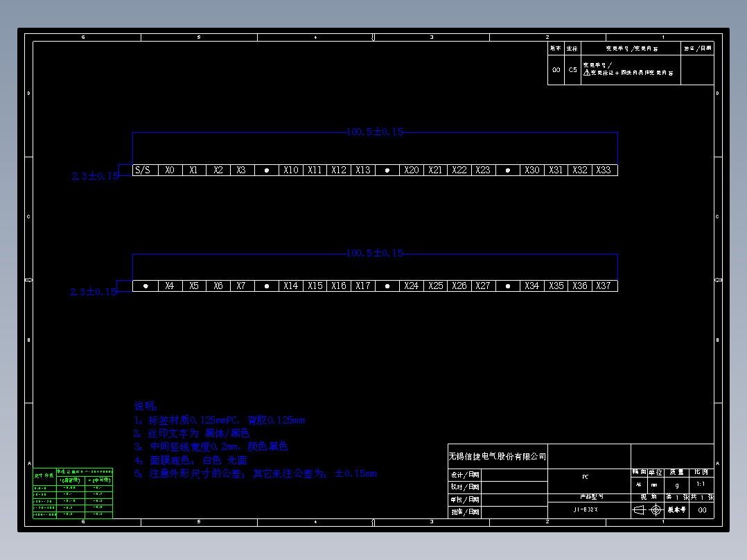Screen dimensions: 747x560
Task: Click the X13 label cell
Action: (364, 170)
